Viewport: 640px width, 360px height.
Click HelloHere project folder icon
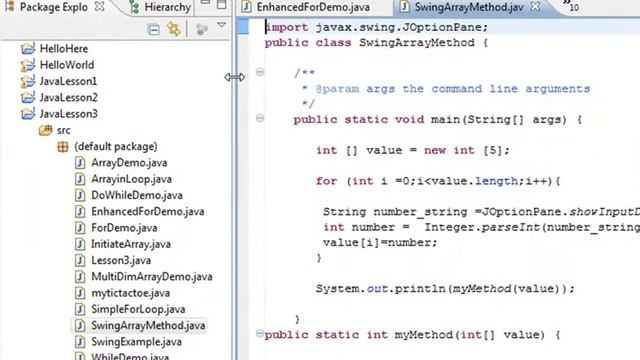tap(28, 48)
